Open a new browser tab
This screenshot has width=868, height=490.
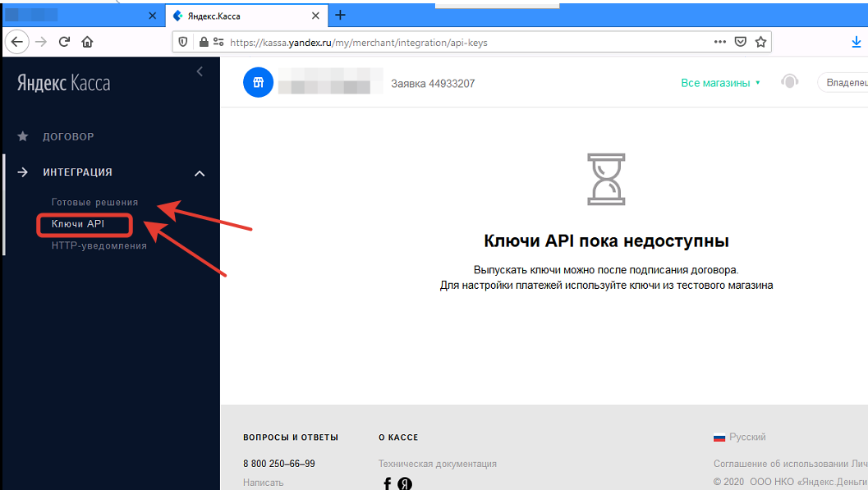[x=341, y=16]
